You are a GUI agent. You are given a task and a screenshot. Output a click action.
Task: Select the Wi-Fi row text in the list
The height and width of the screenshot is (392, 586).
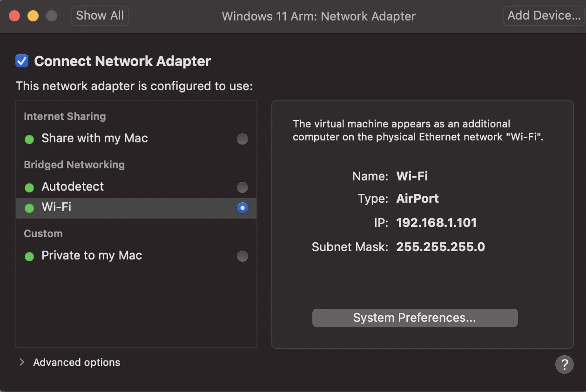point(56,207)
